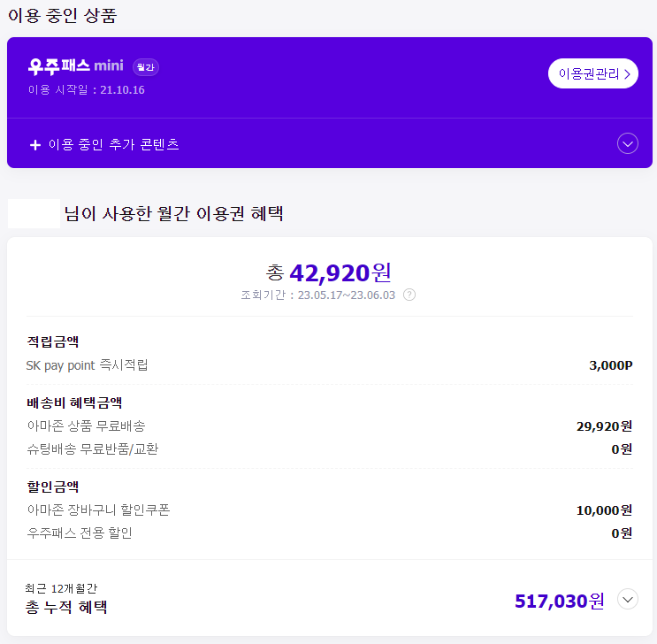Screen dimensions: 657x644
Task: Click the 29,920원 free shipping amount
Action: pos(604,426)
